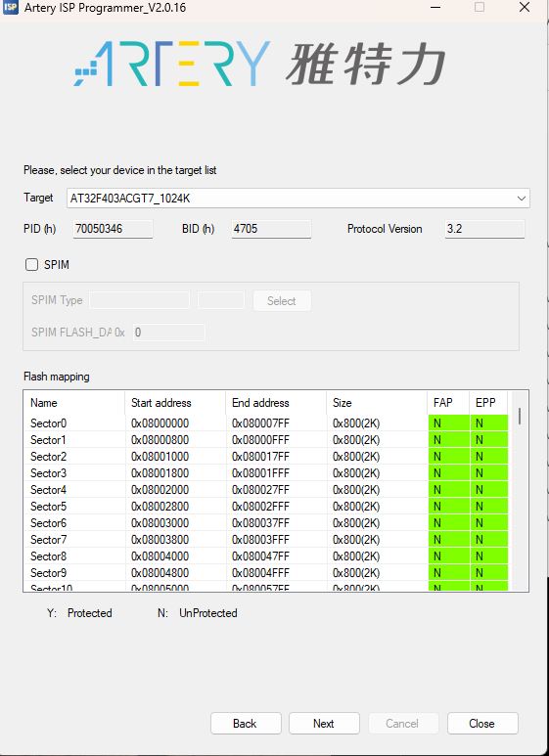Click the PID (h) field
The height and width of the screenshot is (756, 549).
(113, 229)
